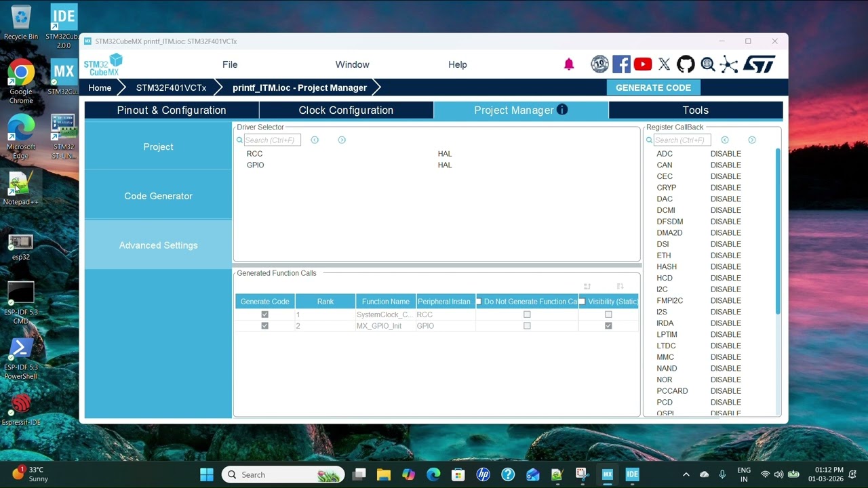Viewport: 868px width, 488px height.
Task: Change ETH callback DISABLE value
Action: click(726, 256)
